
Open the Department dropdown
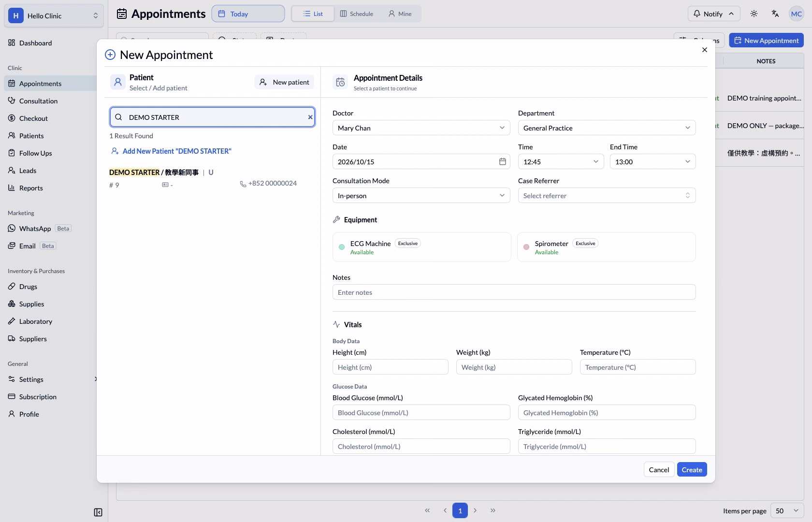[607, 128]
